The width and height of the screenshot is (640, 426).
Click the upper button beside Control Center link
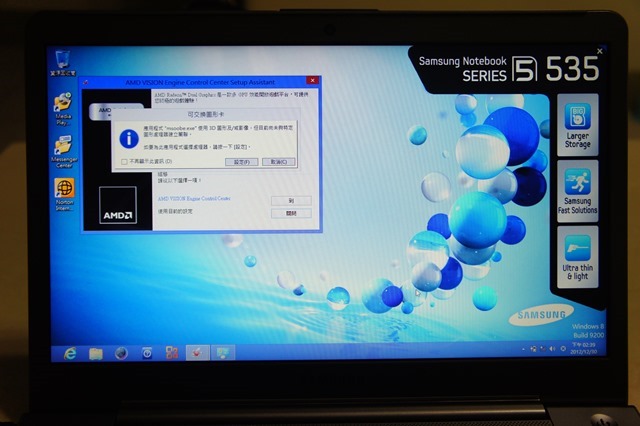(291, 201)
